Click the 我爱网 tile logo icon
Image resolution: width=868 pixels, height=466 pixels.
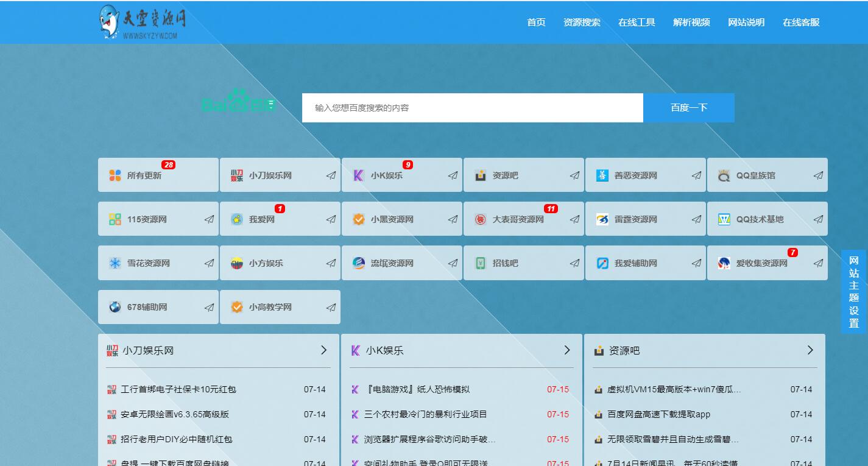(x=237, y=219)
